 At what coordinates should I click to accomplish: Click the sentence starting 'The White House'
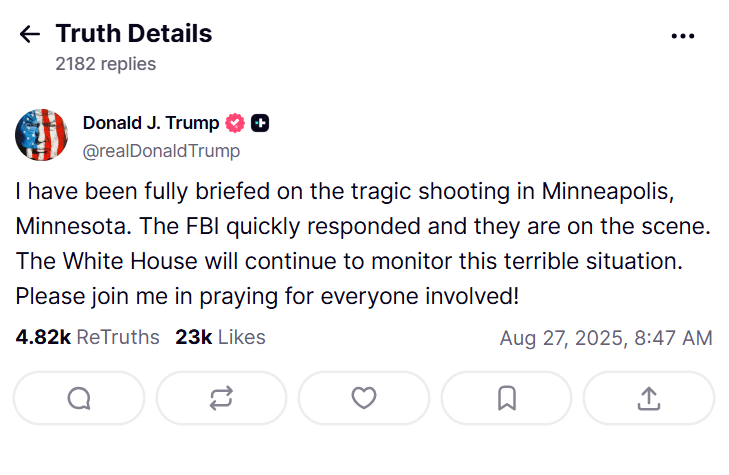point(349,261)
